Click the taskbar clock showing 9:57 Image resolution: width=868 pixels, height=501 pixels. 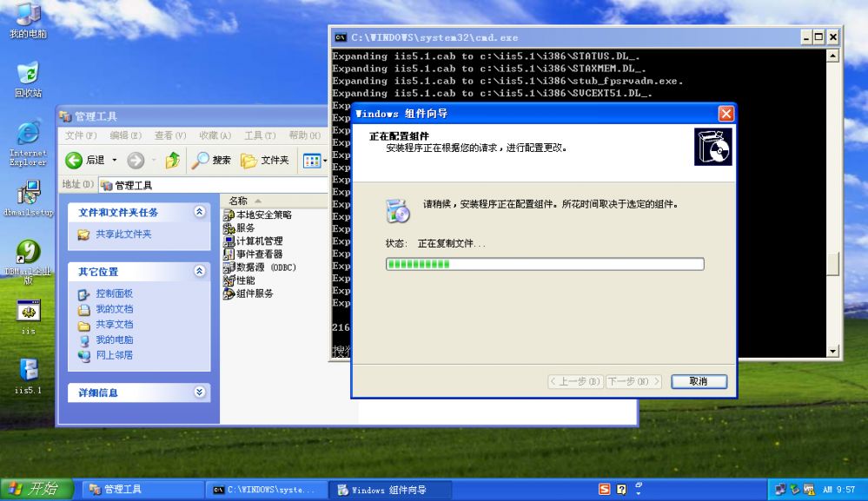[839, 490]
